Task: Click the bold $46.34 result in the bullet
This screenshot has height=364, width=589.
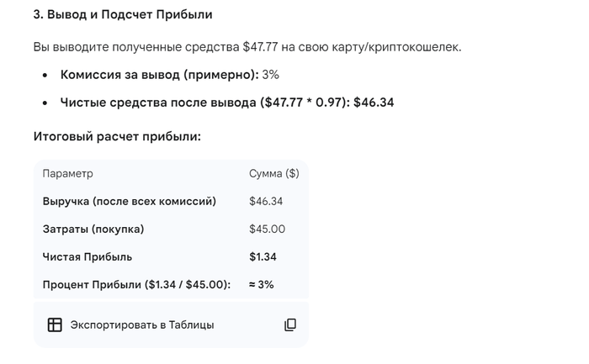Action: click(374, 103)
